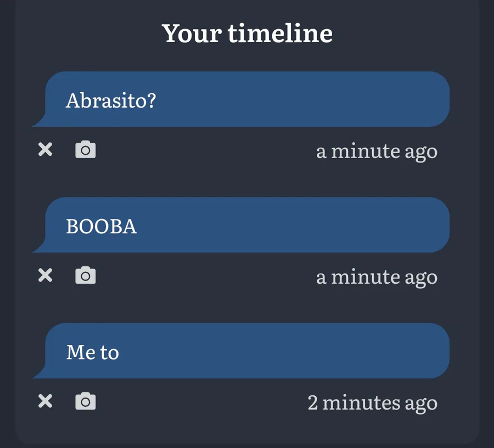Click the 'a minute ago' timestamp under 'BOOBA'
494x448 pixels.
coord(377,278)
